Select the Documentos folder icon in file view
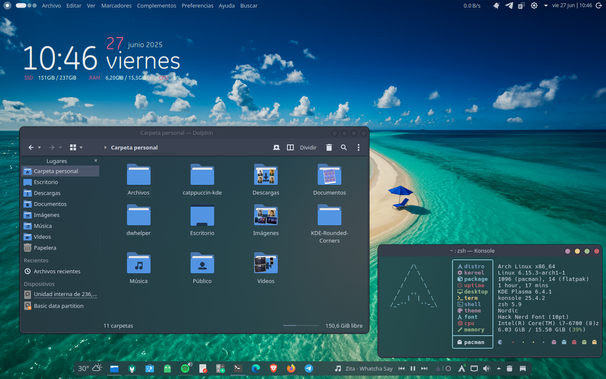The image size is (606, 379). click(329, 175)
